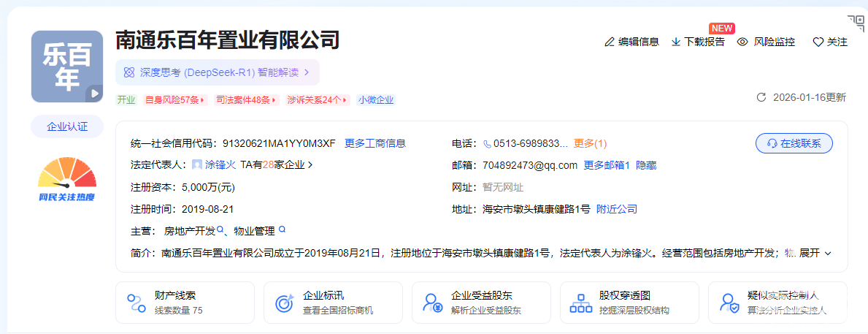Click 风险监控 text label

pyautogui.click(x=775, y=42)
